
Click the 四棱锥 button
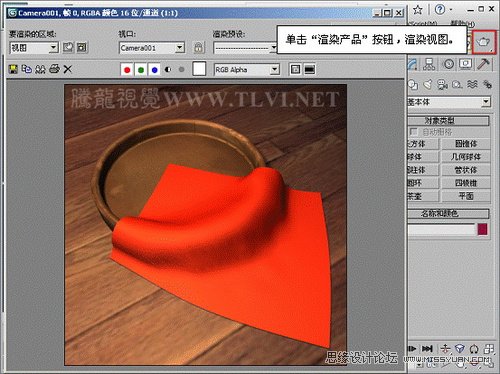[466, 183]
